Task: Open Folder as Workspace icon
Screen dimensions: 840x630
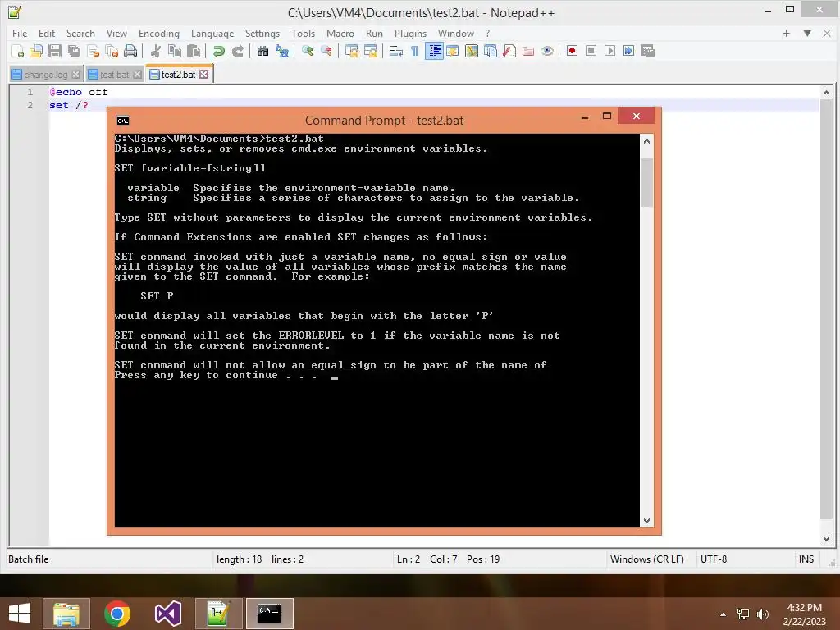Action: [x=528, y=51]
